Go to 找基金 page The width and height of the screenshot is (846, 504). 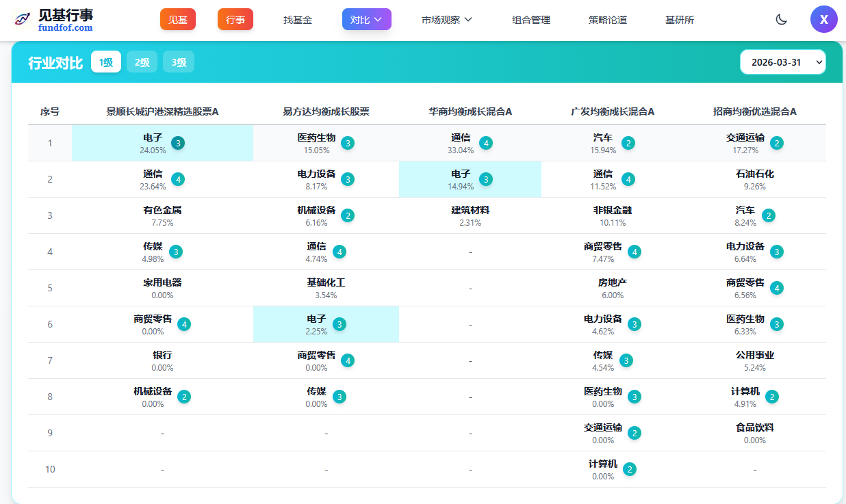298,20
